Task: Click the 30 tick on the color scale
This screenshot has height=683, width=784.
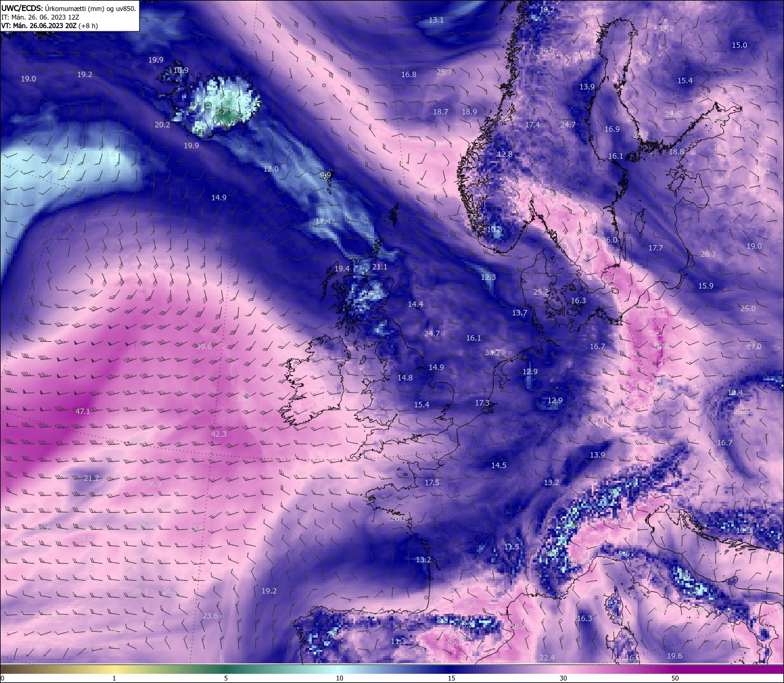Action: (x=563, y=678)
